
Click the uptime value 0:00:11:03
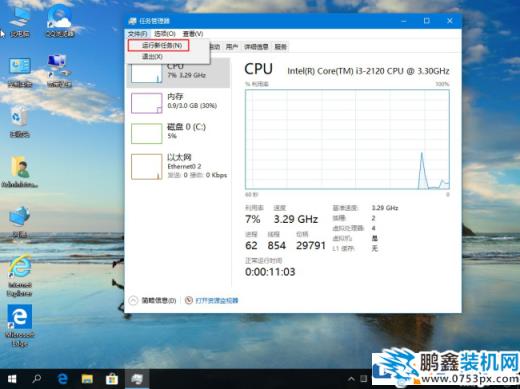pyautogui.click(x=270, y=272)
